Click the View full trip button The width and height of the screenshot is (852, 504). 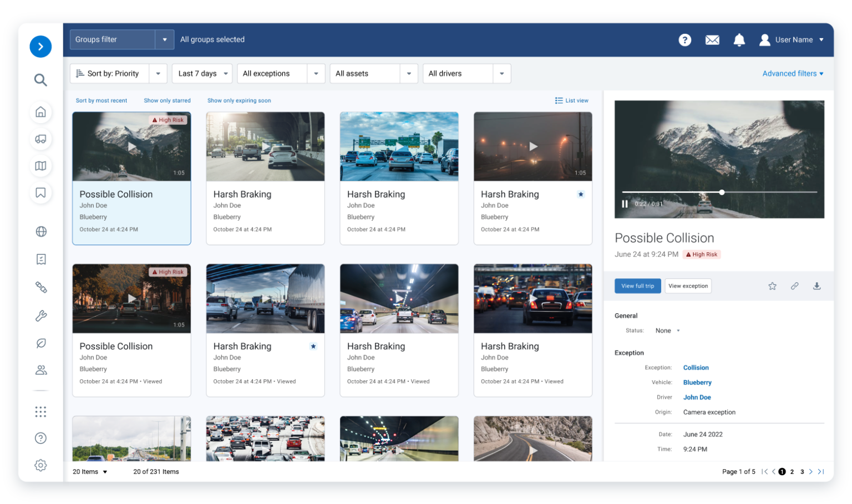click(x=637, y=286)
